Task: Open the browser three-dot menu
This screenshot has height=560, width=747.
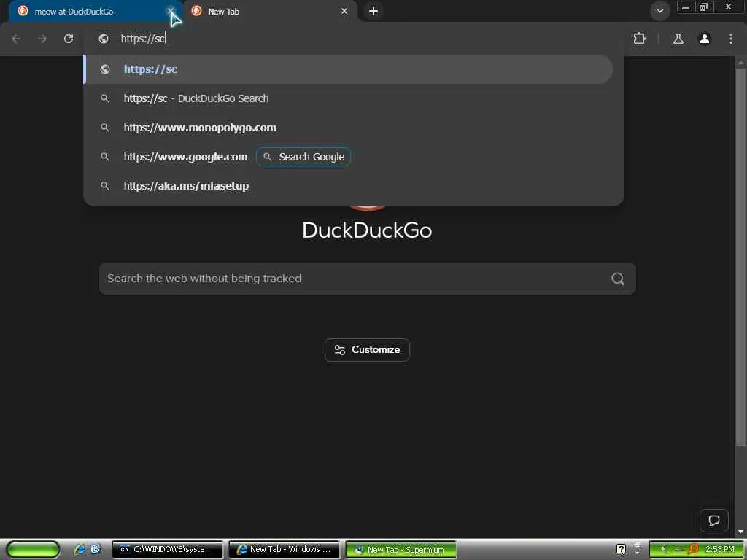Action: 731,39
